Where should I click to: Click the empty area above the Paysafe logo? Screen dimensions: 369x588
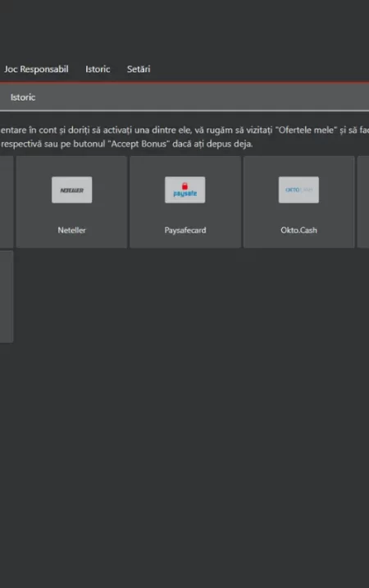[x=184, y=166]
